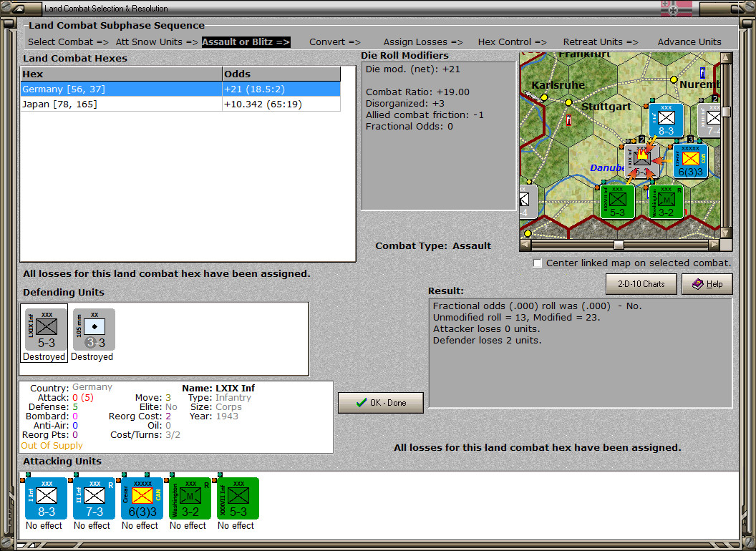
Task: Enable Center linked map on selected combat
Action: tap(538, 263)
